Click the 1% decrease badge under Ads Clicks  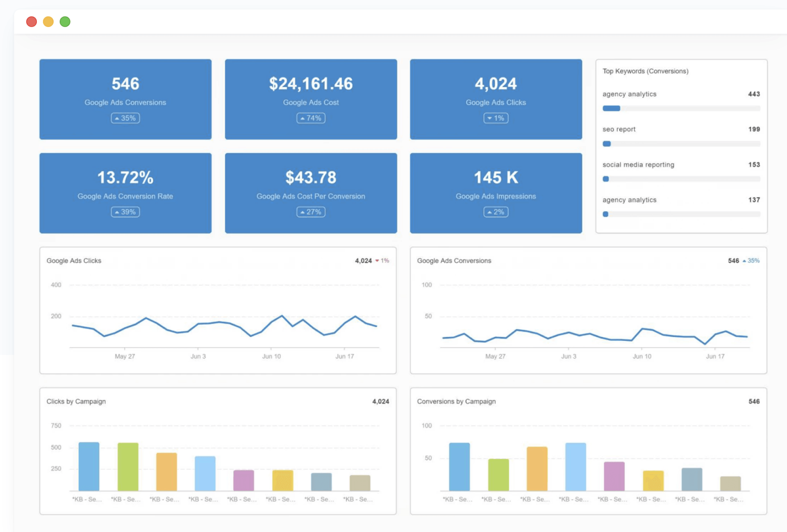click(496, 118)
